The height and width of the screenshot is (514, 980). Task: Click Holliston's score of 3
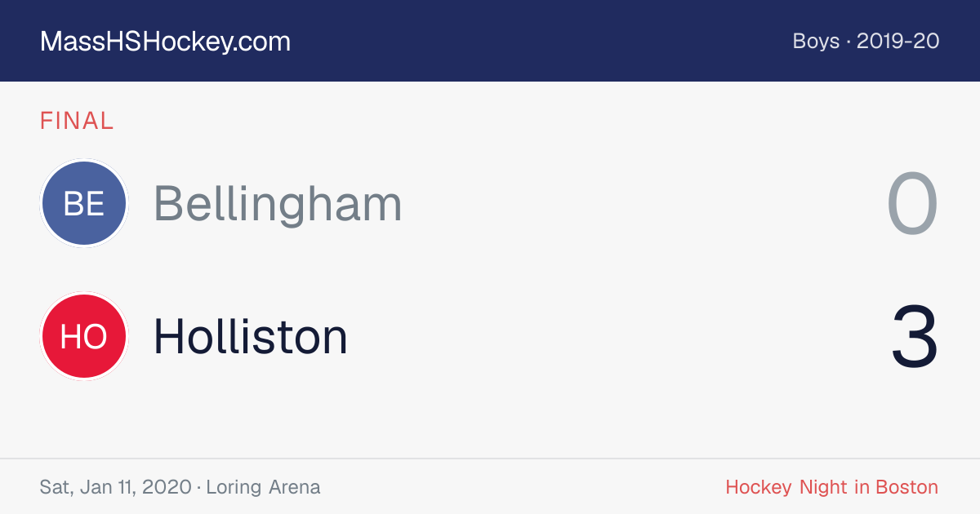click(x=915, y=336)
